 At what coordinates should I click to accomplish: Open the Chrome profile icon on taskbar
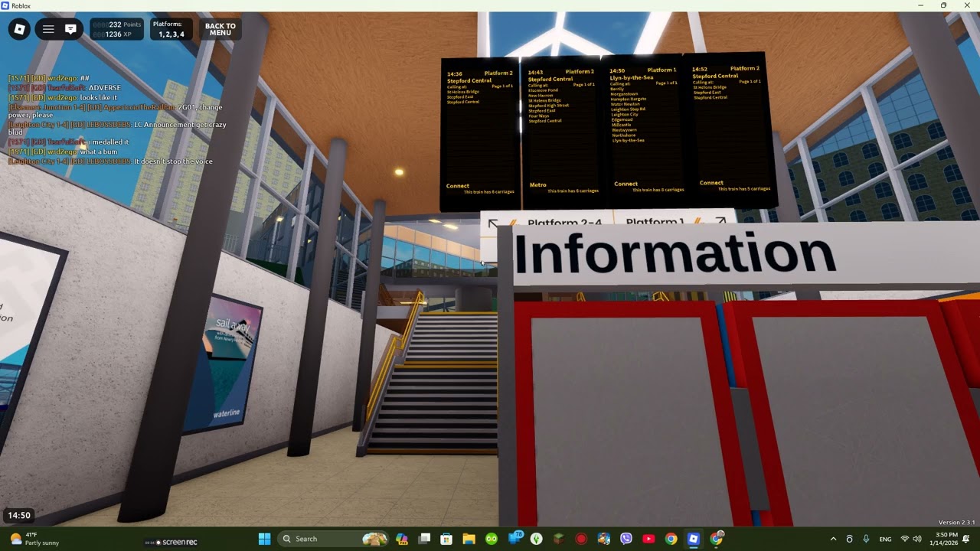(717, 539)
